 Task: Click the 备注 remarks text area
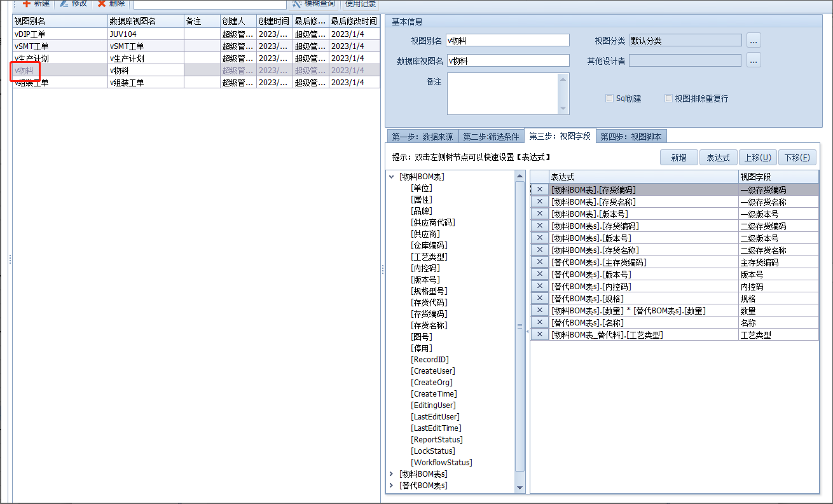click(x=502, y=93)
